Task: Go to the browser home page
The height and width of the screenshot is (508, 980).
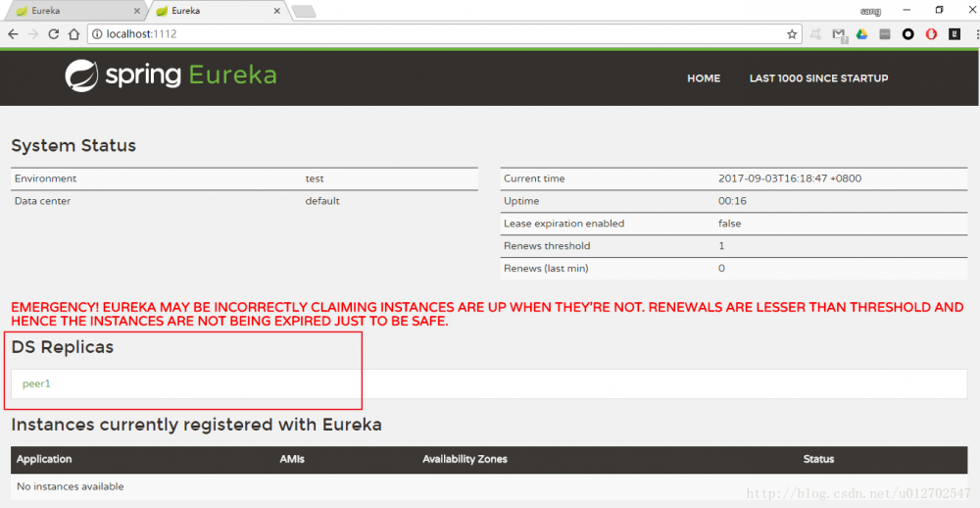Action: coord(73,34)
